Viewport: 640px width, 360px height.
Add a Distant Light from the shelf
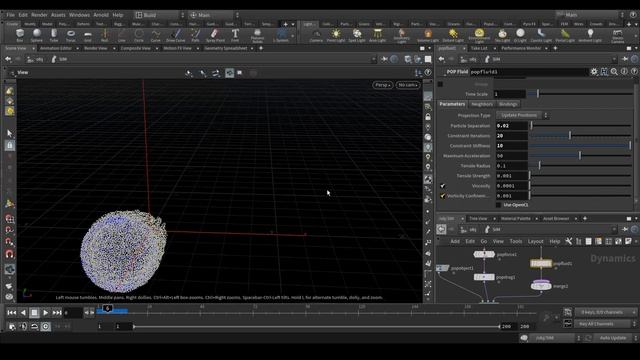pyautogui.click(x=453, y=35)
